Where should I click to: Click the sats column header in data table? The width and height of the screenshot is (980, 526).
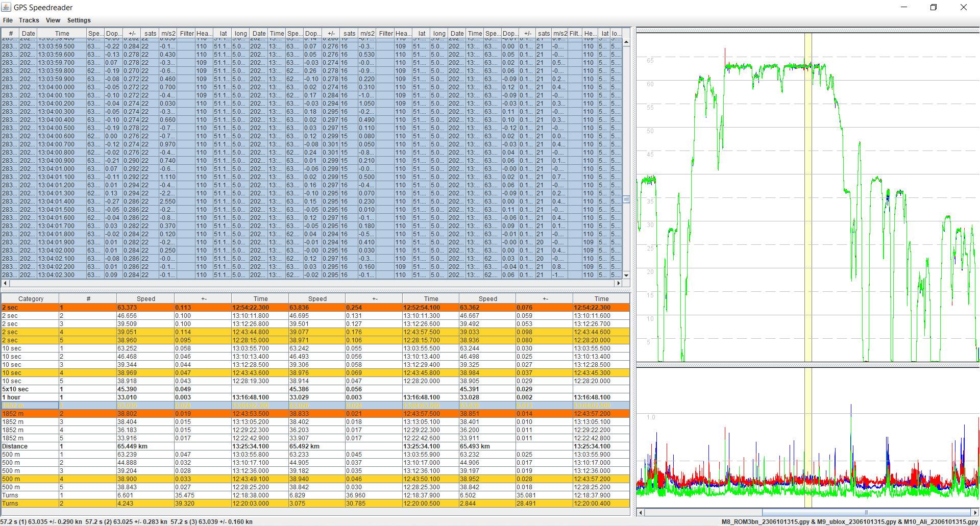150,34
